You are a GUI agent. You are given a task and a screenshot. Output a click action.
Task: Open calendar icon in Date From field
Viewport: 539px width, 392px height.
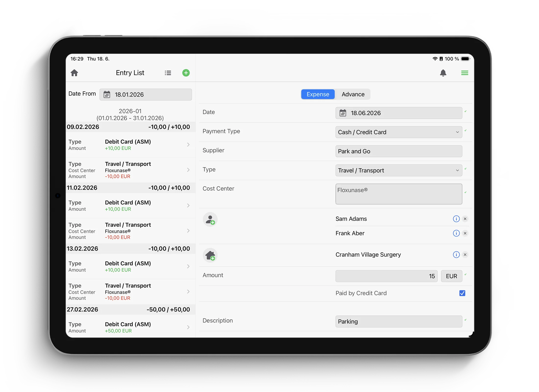[x=107, y=95]
